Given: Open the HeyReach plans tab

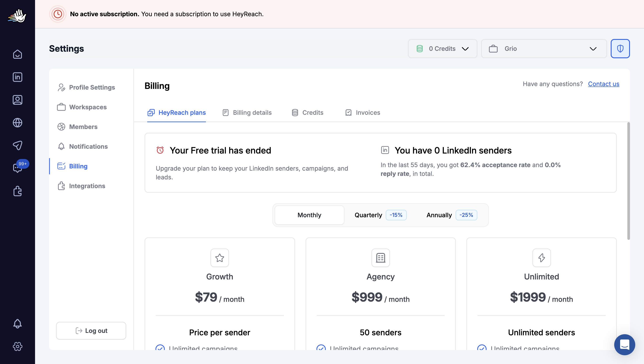Looking at the screenshot, I should [177, 113].
